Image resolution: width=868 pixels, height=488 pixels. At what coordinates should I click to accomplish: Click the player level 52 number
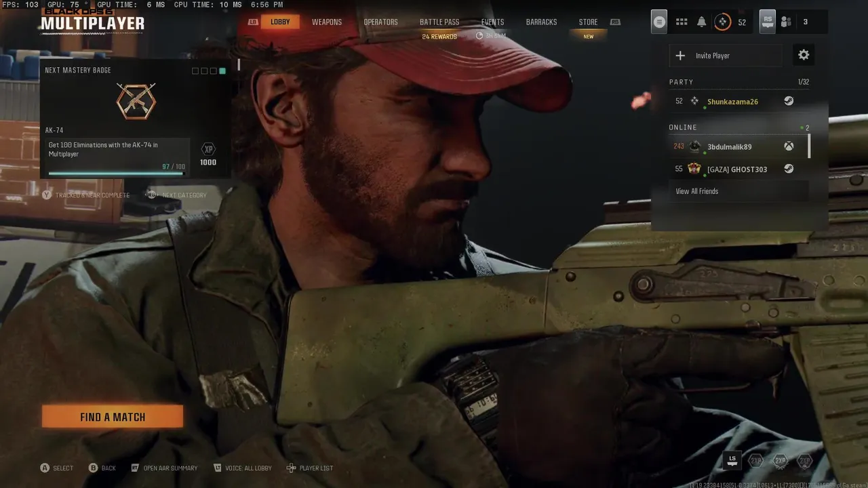742,22
